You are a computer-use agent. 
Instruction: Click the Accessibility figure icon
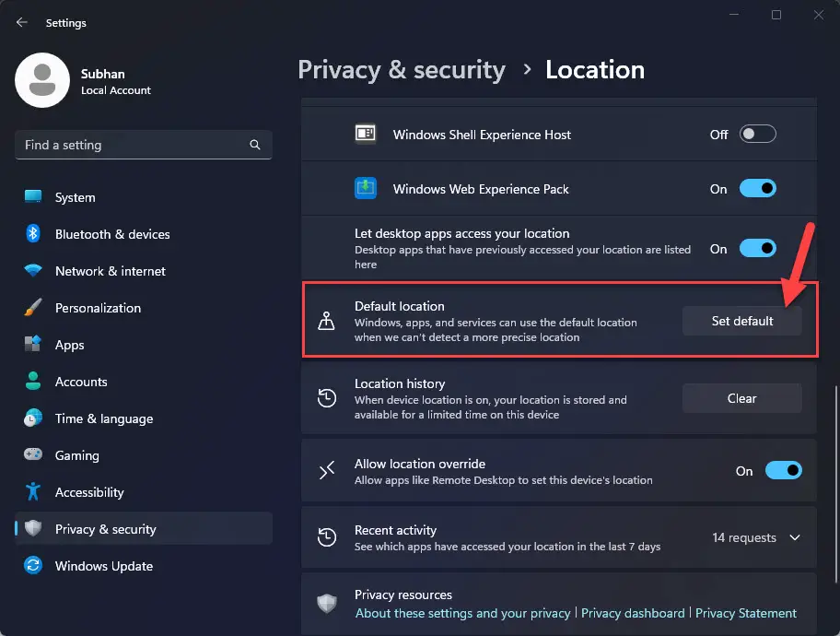33,491
